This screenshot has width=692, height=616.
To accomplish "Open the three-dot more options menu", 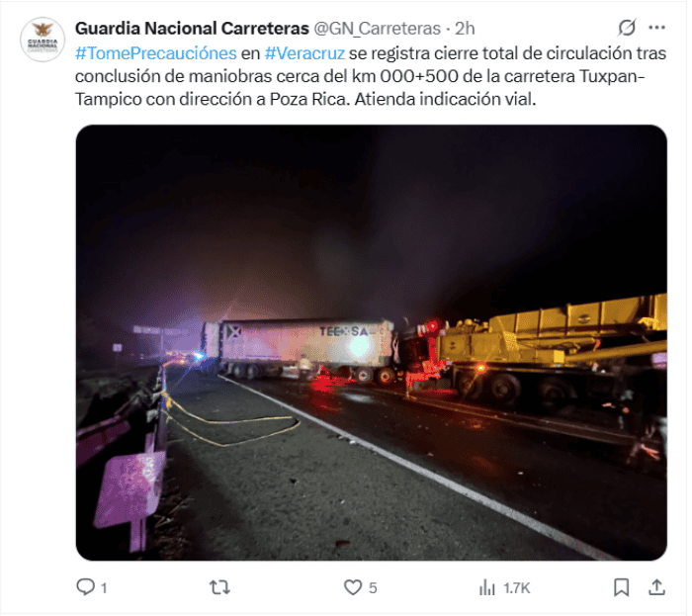I will click(656, 28).
